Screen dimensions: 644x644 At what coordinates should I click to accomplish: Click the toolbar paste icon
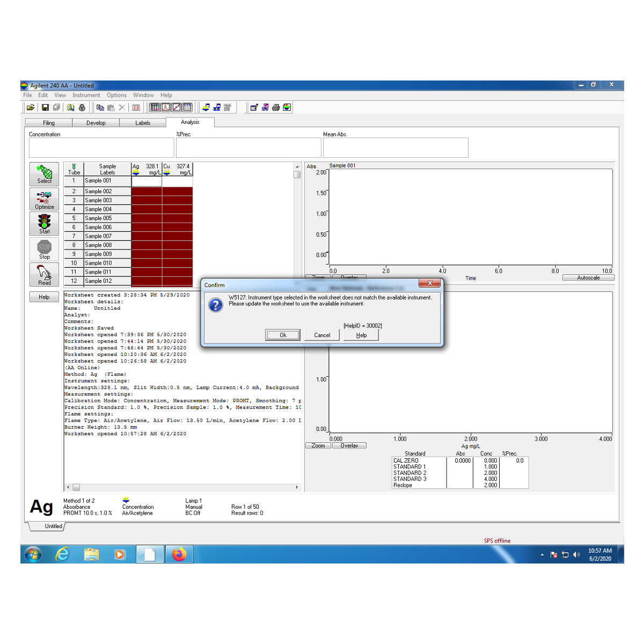click(x=111, y=107)
